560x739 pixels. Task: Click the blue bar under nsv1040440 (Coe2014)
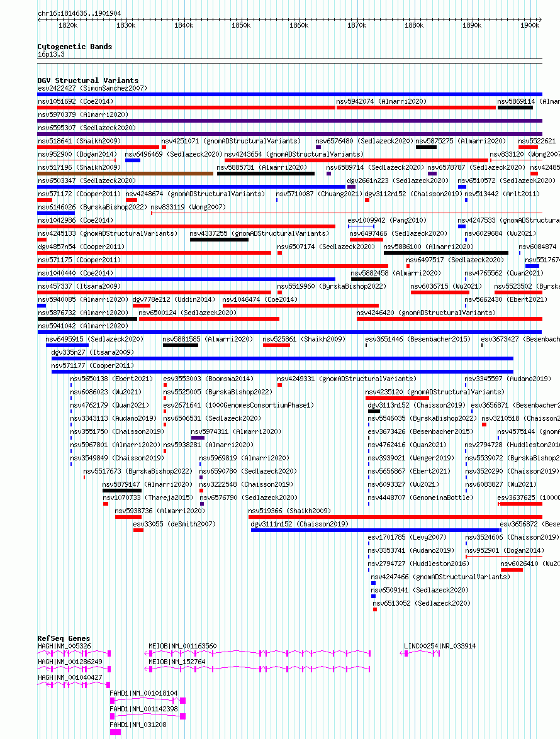187,279
